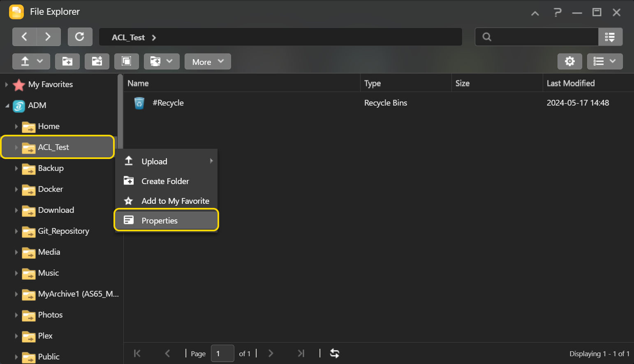Open advanced search options button

click(610, 37)
